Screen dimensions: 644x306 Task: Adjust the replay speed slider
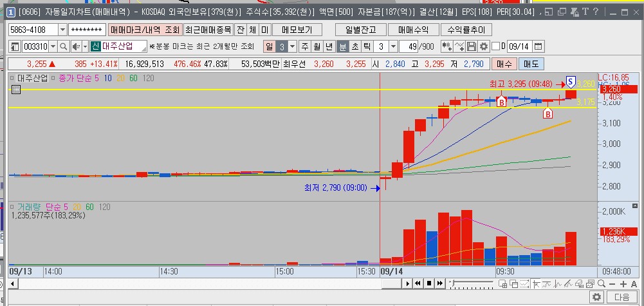coord(472,283)
